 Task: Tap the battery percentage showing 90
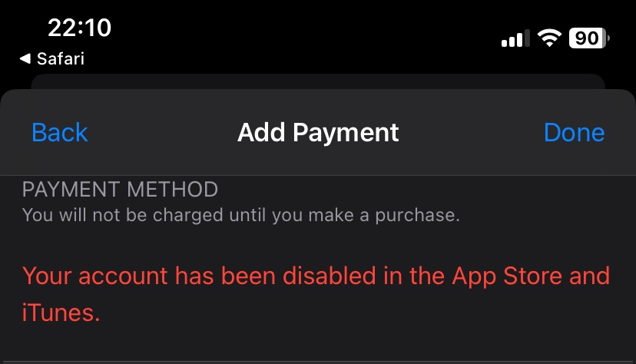pos(587,38)
